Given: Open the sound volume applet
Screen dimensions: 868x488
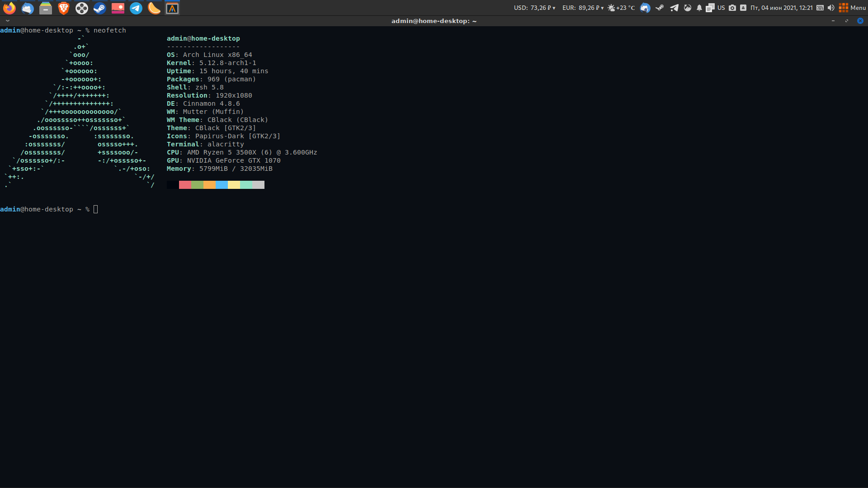Looking at the screenshot, I should [x=831, y=8].
